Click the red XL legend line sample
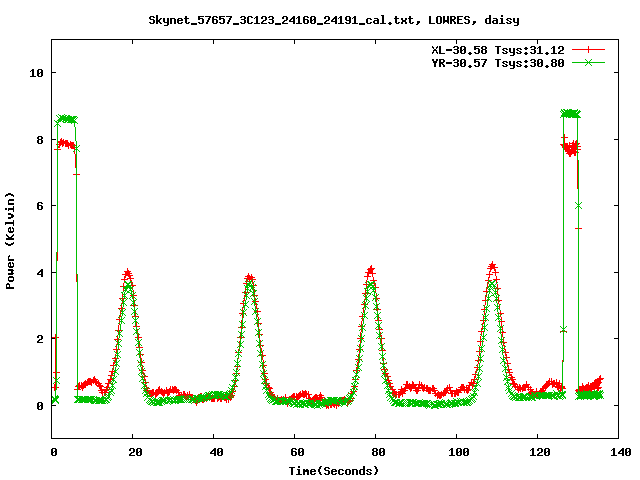The height and width of the screenshot is (480, 640). coord(588,50)
